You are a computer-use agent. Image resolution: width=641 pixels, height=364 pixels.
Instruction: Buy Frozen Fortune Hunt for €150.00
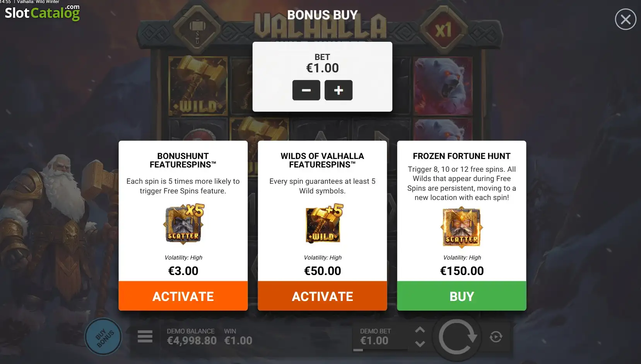click(x=462, y=296)
